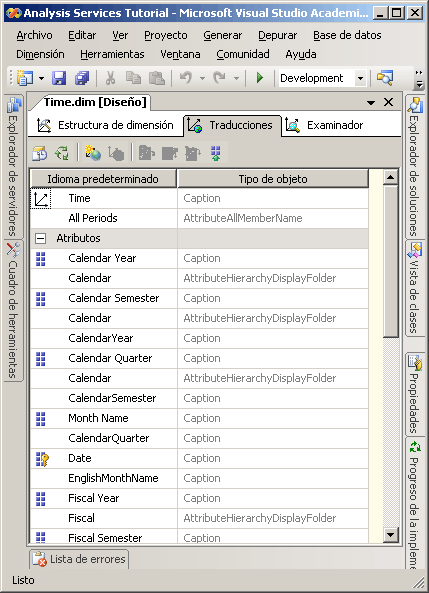This screenshot has height=593, width=429.
Task: Click the green arrow Show All icon
Action: click(216, 153)
